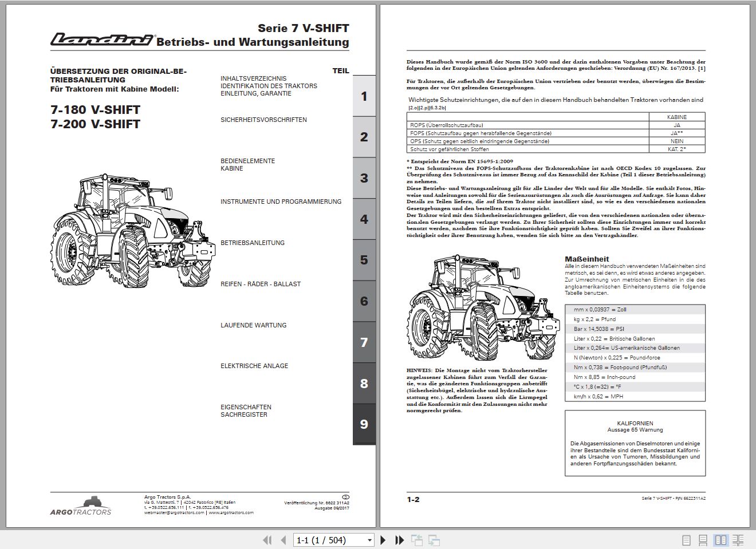Click the 7-200 V-SHIFT model name
Screen dimensions: 756x549
click(95, 124)
